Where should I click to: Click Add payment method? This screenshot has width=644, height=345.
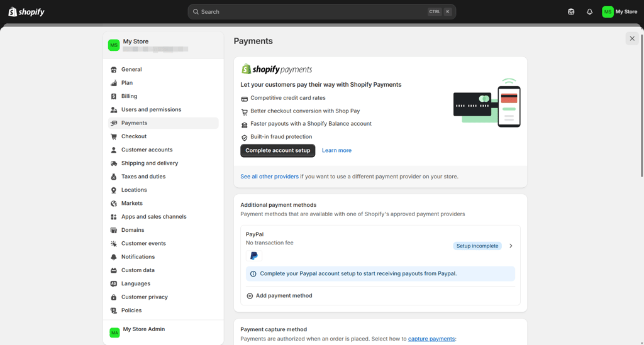tap(279, 296)
